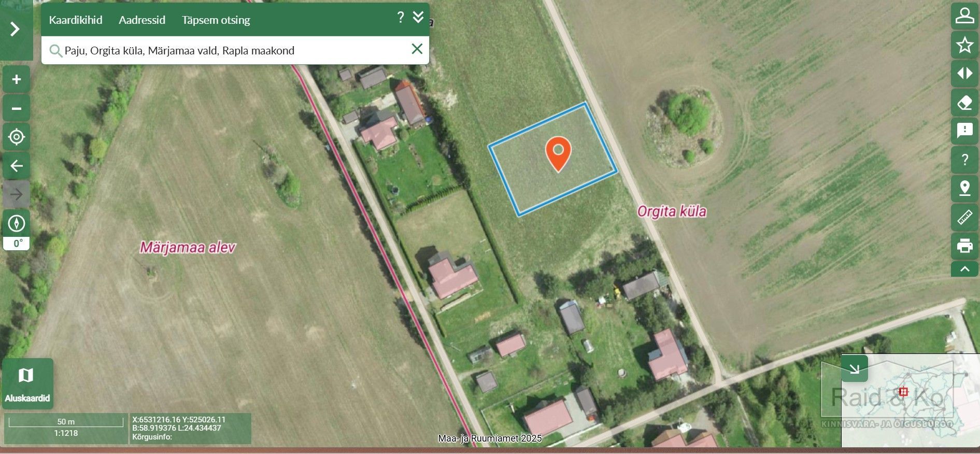The height and width of the screenshot is (454, 980).
Task: Open the feedback speech bubble icon
Action: tap(964, 131)
